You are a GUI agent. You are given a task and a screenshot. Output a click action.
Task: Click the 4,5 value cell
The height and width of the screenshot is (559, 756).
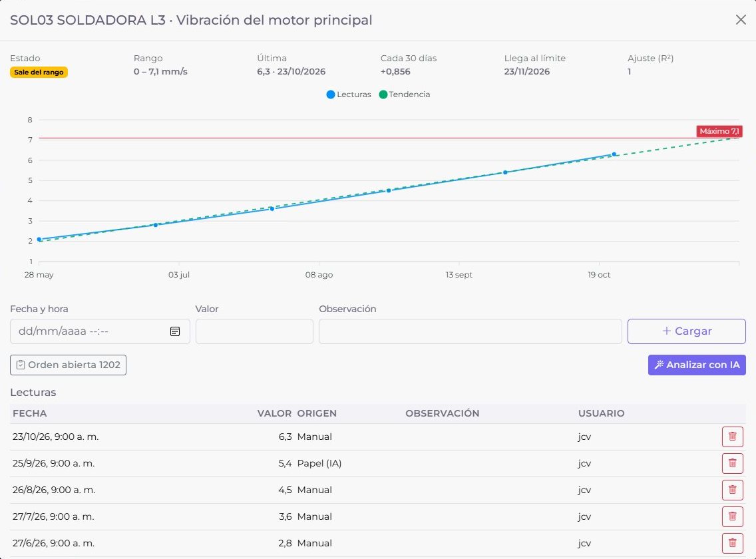point(285,490)
